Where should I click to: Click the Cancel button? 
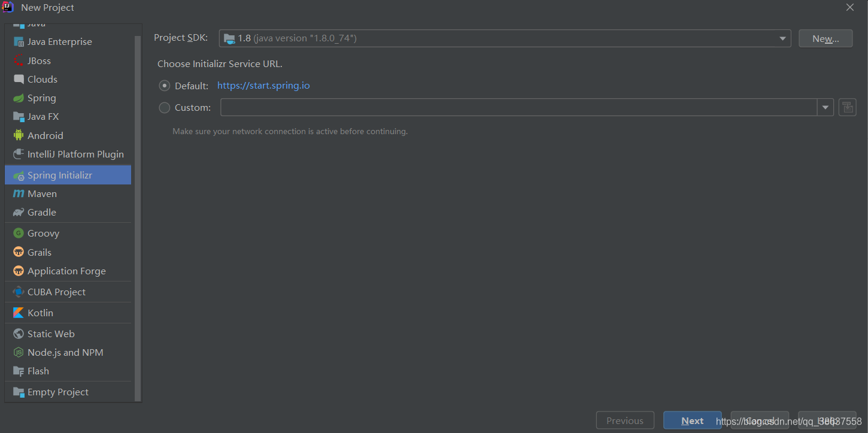click(760, 420)
